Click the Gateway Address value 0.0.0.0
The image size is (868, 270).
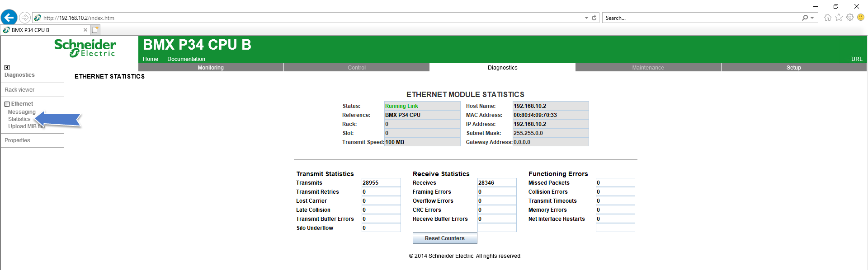coord(551,142)
